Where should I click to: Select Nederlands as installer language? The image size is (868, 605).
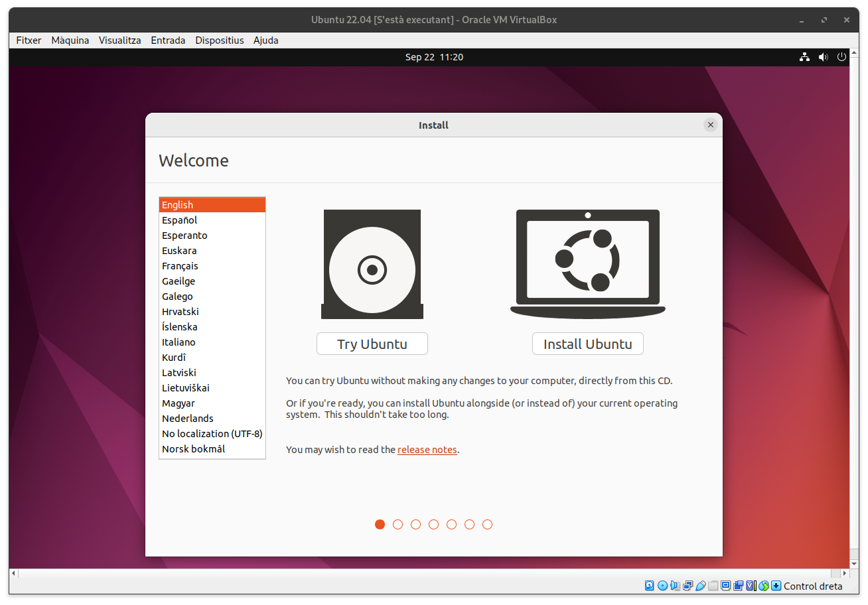tap(187, 419)
